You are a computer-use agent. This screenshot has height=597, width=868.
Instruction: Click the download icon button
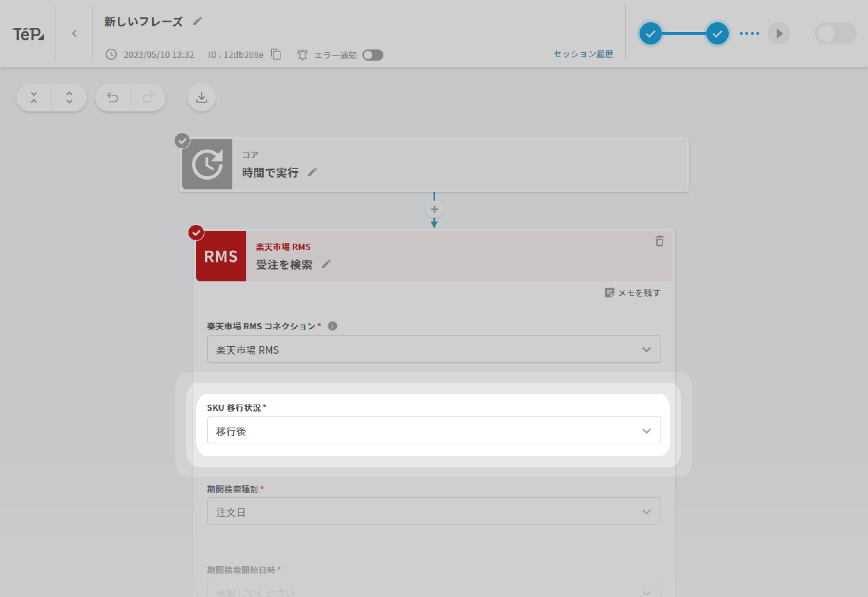coord(201,98)
